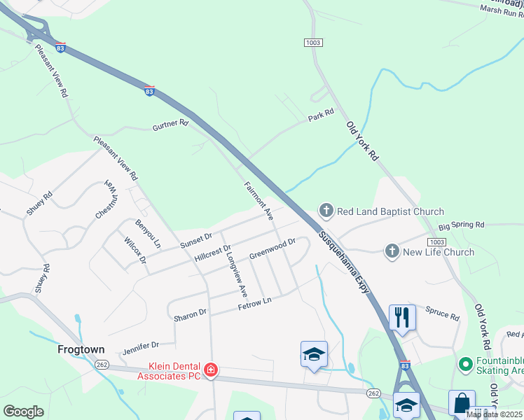The height and width of the screenshot is (420, 524).
Task: Click the Big Spring Rd label
Action: 461,225
